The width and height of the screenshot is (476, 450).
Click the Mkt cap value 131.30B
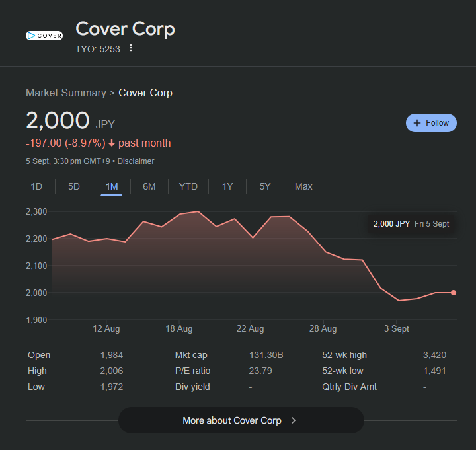pos(266,355)
